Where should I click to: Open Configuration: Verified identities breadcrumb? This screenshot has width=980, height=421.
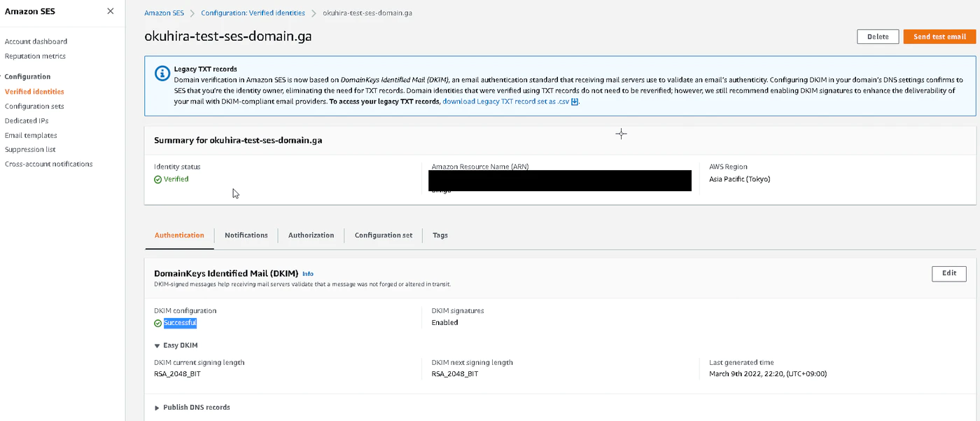pos(253,13)
